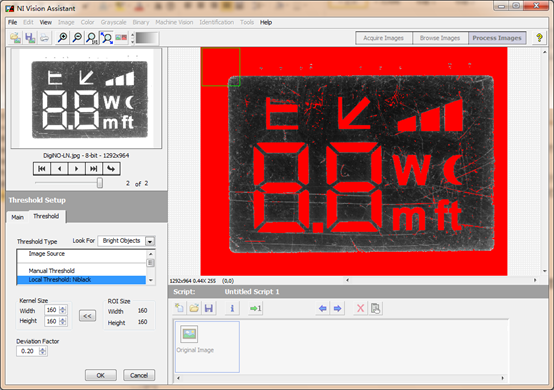Click script area horizontal scroll right arrow
The width and height of the screenshot is (554, 390).
[502, 378]
